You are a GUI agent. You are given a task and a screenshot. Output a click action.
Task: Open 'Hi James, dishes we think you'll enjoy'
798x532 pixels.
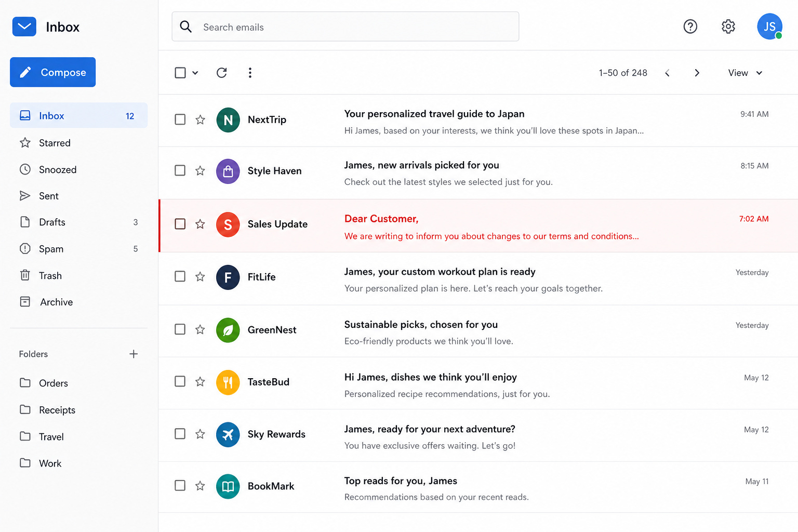431,377
